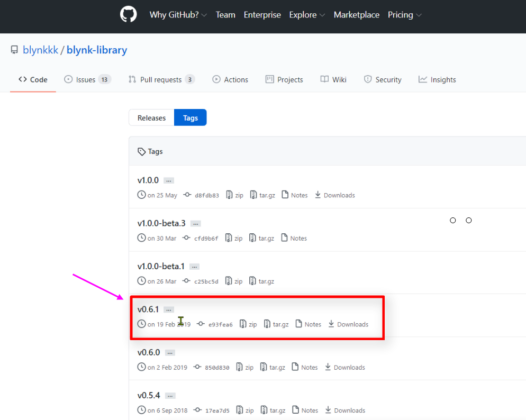This screenshot has height=420, width=526.
Task: Download the v1.0.0 zip archive
Action: (234, 195)
